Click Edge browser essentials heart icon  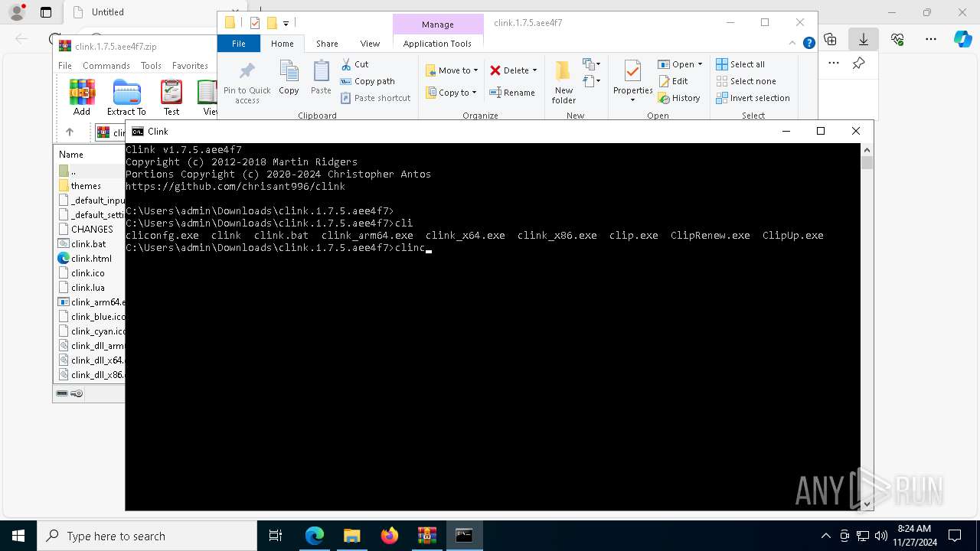coord(897,39)
